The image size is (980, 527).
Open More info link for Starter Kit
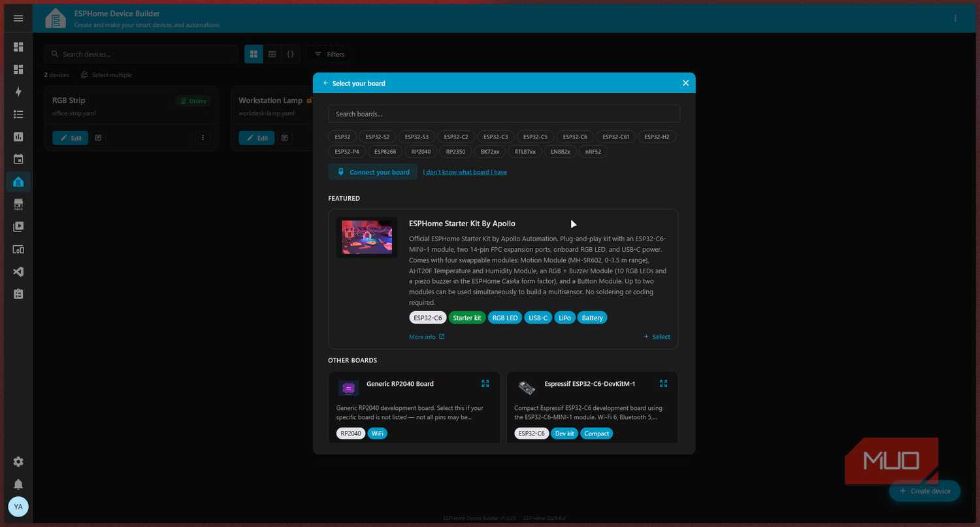pos(427,337)
